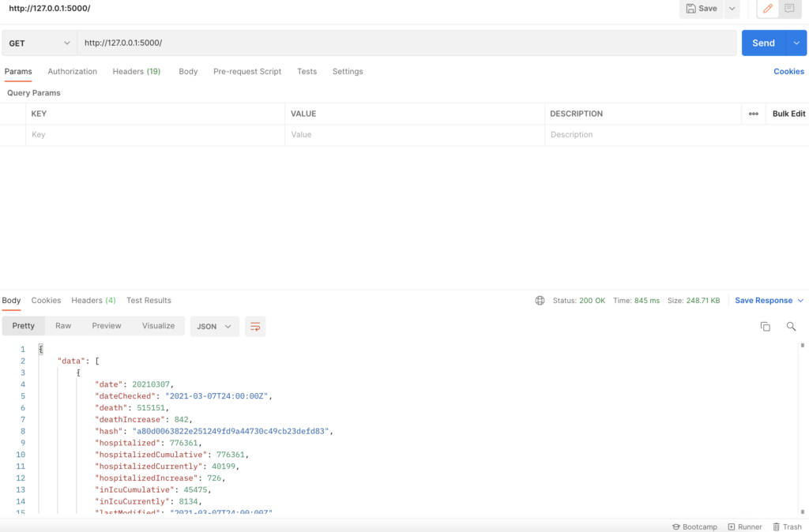Switch to the Visualize response view
Viewport: 809px width, 532px height.
(158, 326)
